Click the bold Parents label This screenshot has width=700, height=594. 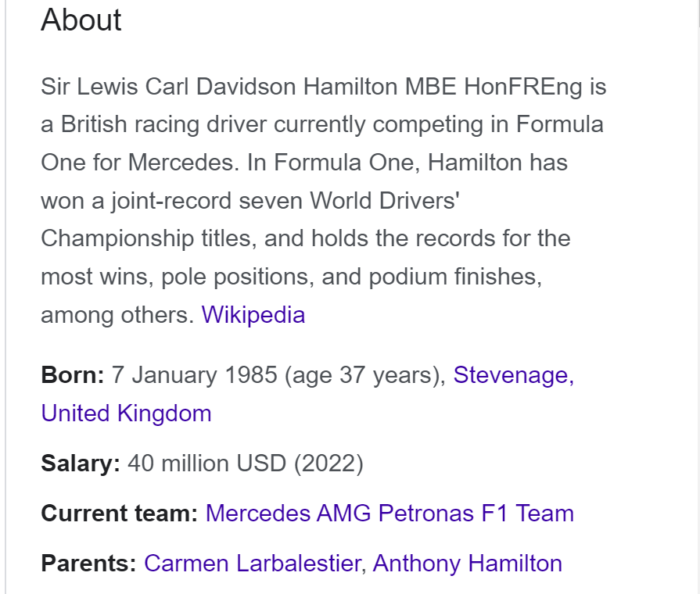coord(88,564)
